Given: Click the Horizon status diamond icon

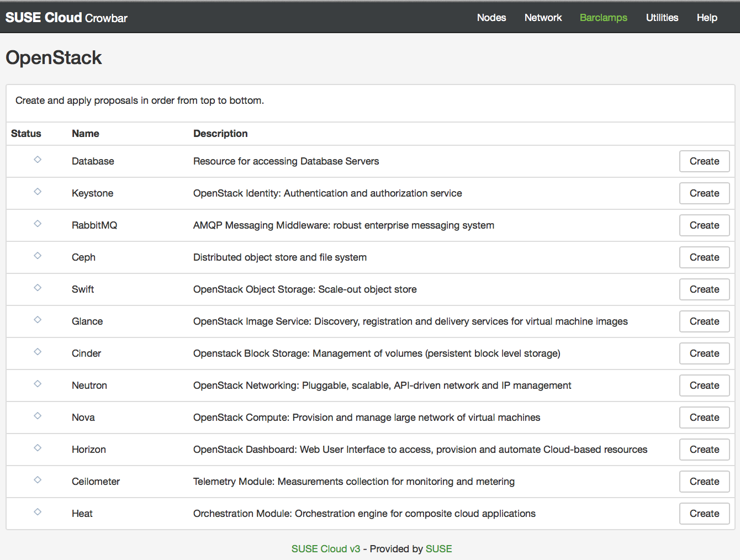Looking at the screenshot, I should 38,448.
